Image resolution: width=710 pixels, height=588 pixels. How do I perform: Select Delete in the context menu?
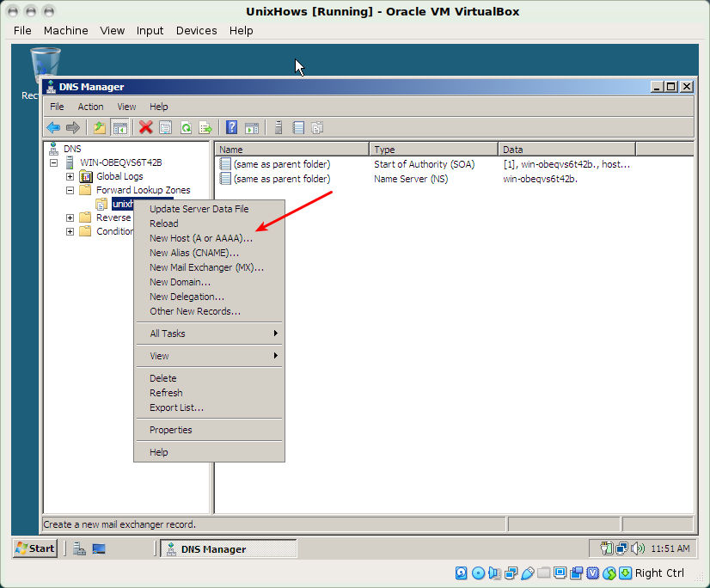tap(210, 378)
